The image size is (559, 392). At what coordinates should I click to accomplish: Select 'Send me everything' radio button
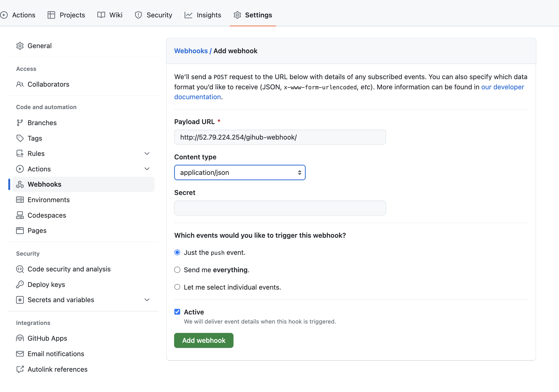177,270
